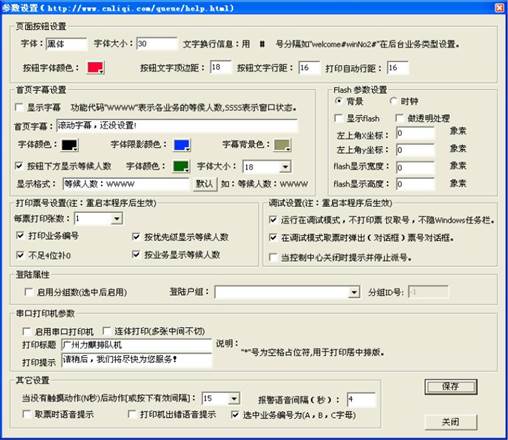Open the 按钮字体颜色 red color swatch

[x=95, y=68]
